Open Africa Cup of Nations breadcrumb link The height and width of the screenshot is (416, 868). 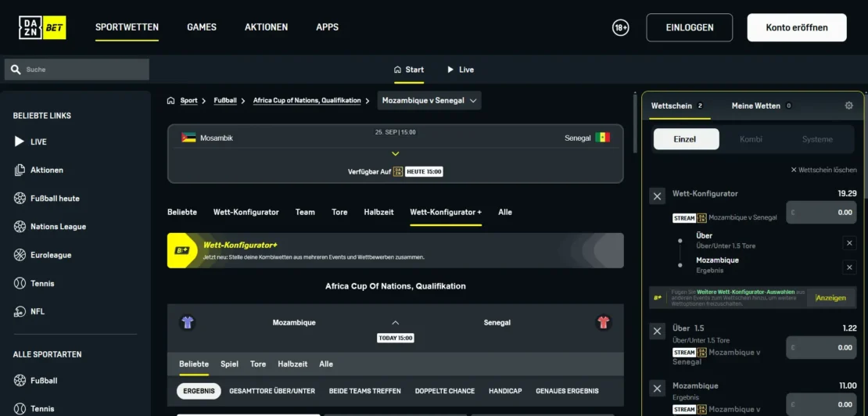(307, 101)
